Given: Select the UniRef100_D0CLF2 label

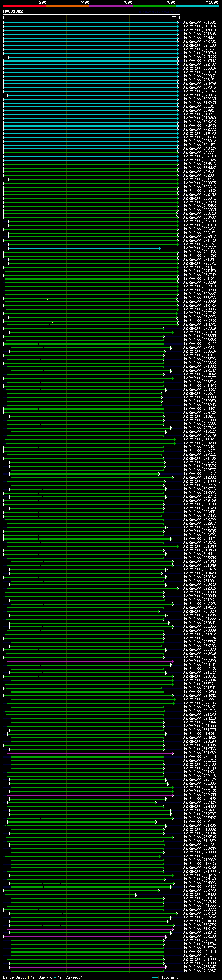Looking at the screenshot, I should pos(199,233).
